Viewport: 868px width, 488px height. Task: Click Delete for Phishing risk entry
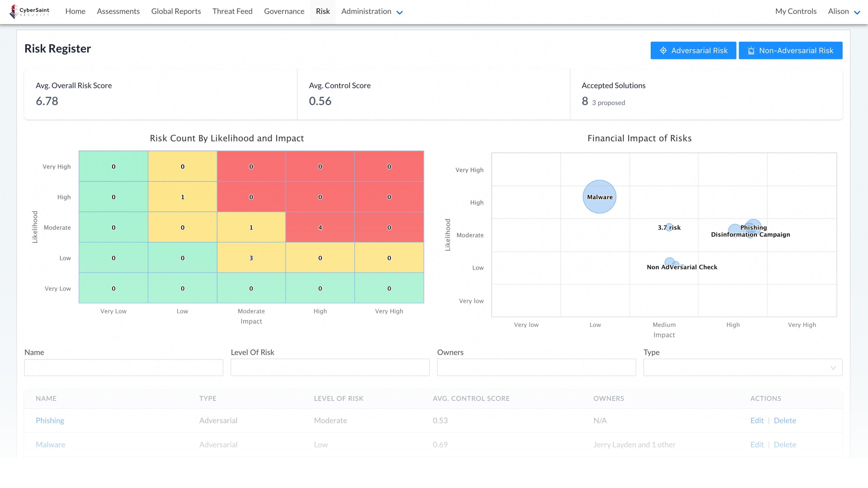(x=785, y=420)
